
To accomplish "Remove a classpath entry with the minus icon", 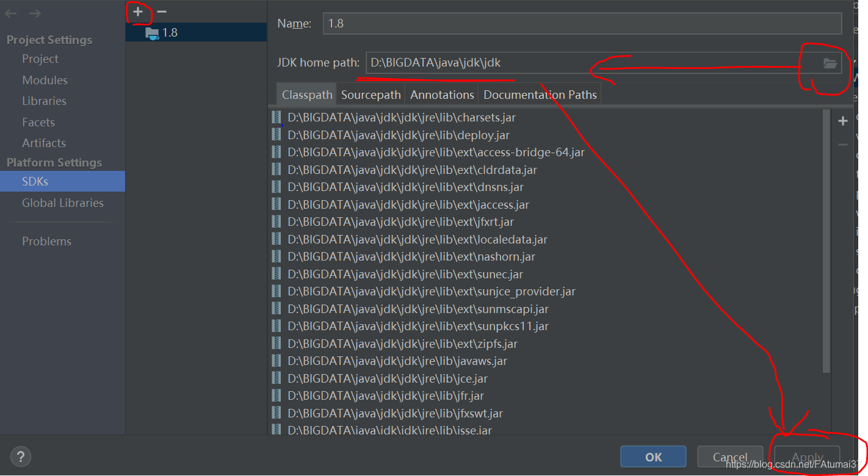I will pyautogui.click(x=843, y=145).
